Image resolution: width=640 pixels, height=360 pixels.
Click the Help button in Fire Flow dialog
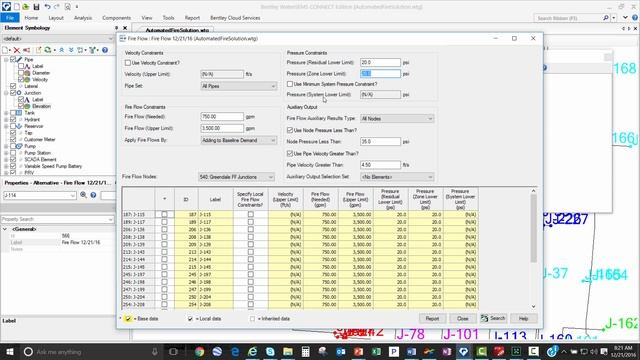[x=524, y=318]
